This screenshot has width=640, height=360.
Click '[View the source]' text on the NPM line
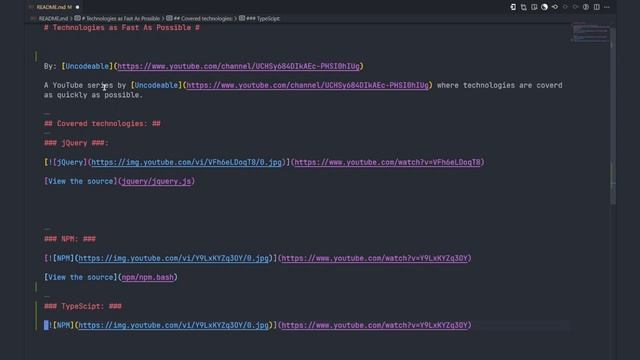[x=80, y=277]
